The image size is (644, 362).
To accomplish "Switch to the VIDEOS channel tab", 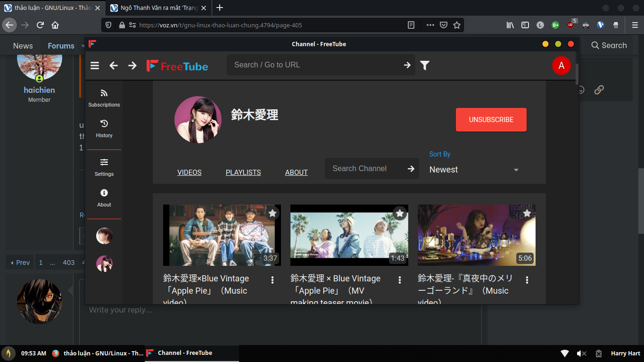I will coord(190,173).
